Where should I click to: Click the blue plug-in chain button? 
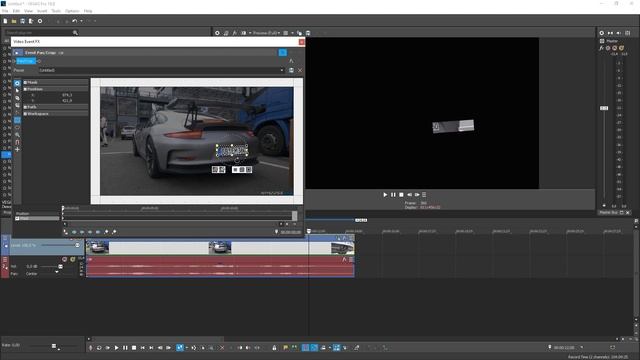282,53
